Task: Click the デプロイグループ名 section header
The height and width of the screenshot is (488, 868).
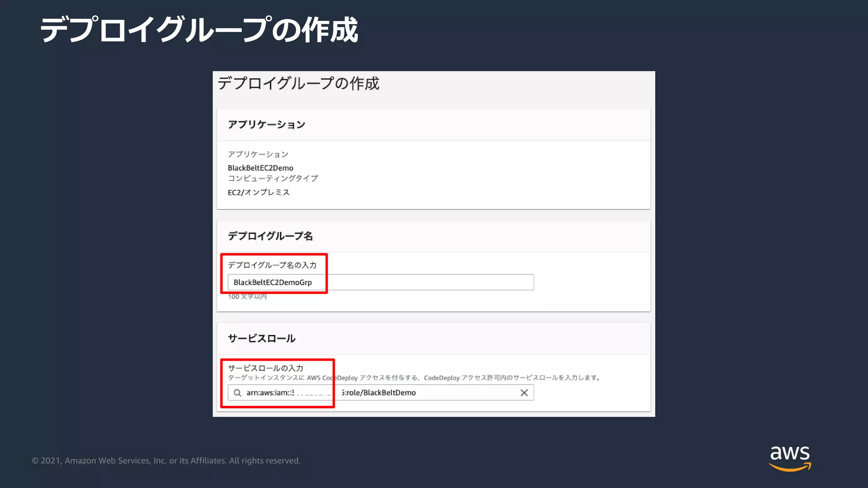Action: 270,236
